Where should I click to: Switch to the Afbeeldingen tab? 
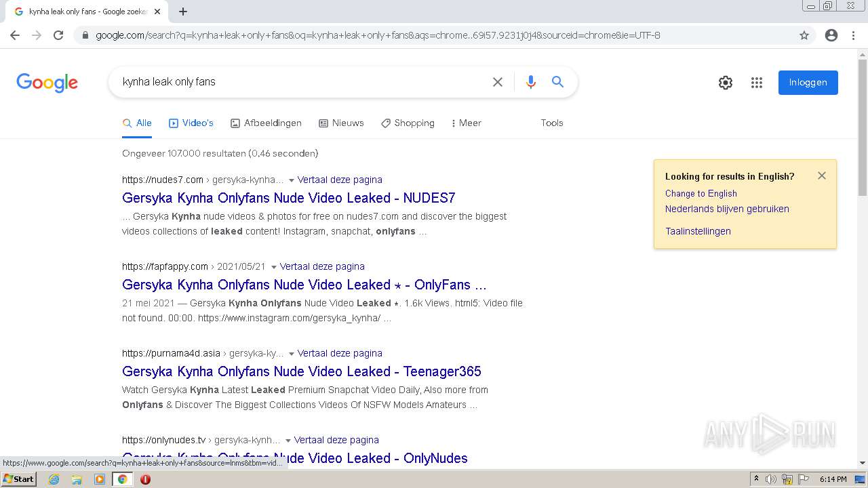tap(266, 123)
